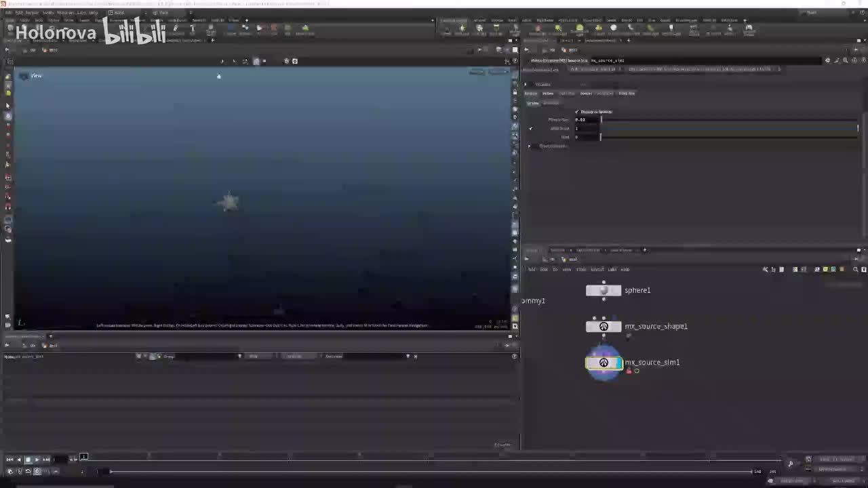Play the timeline forward
Screen dimensions: 868x488
[x=37, y=460]
